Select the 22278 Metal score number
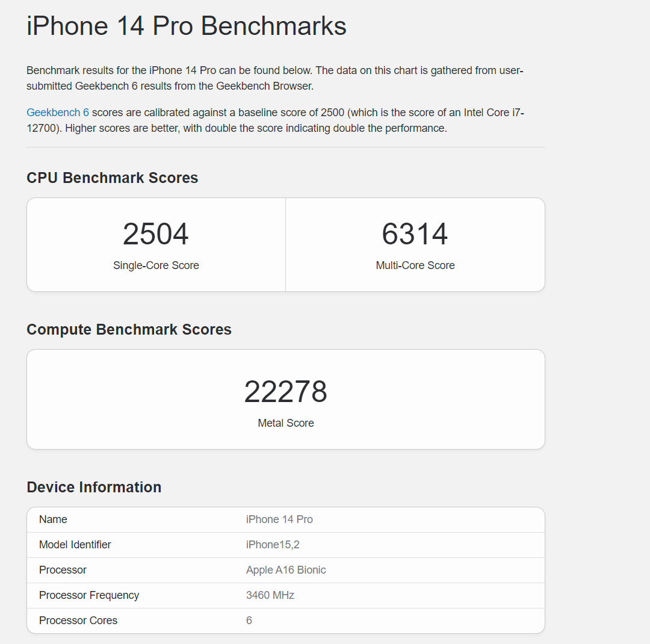Viewport: 650px width, 644px height. coord(285,392)
